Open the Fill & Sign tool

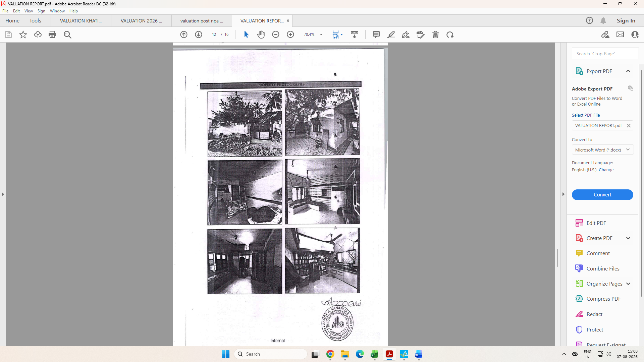tap(406, 35)
